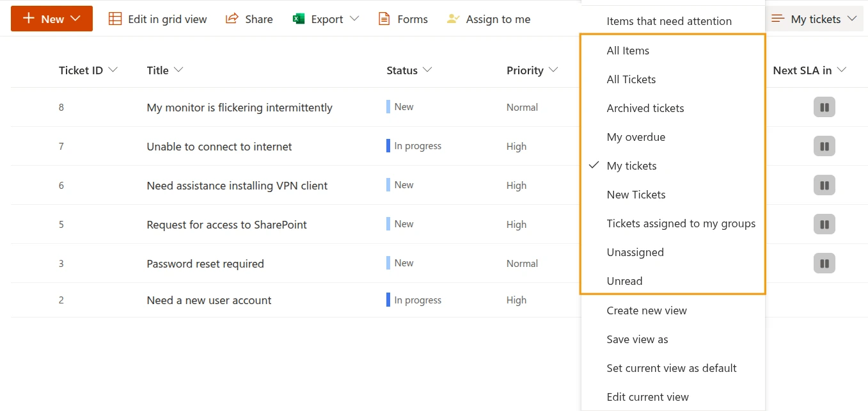Open the Priority column header dropdown
The height and width of the screenshot is (411, 868).
553,70
